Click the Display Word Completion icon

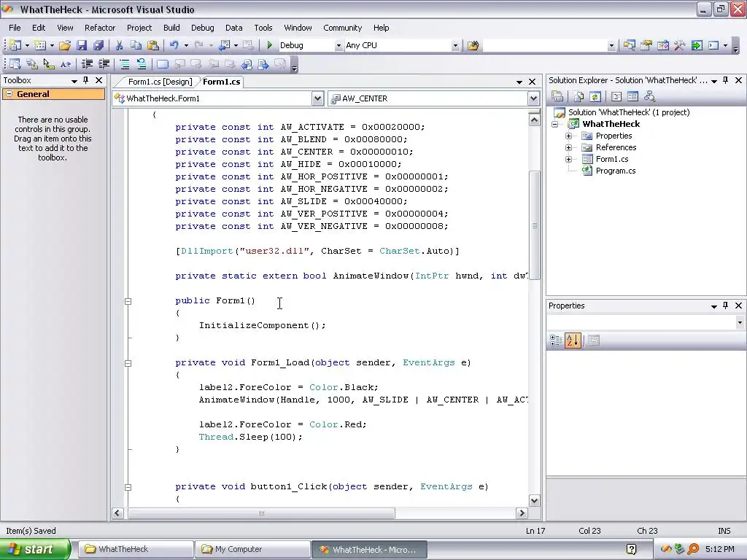pos(65,64)
